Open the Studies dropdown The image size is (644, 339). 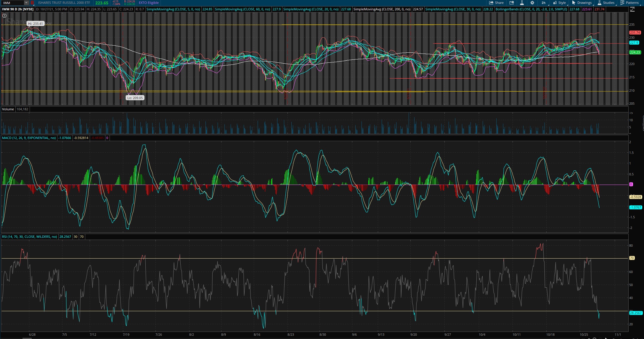[x=607, y=3]
